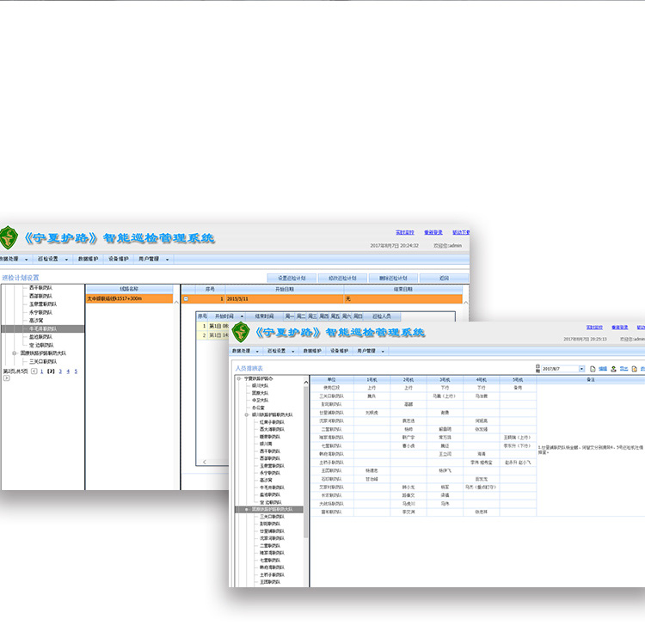Open 用户管理 dropdown arrow in front window
Viewport: 645px width, 644px height.
point(383,352)
